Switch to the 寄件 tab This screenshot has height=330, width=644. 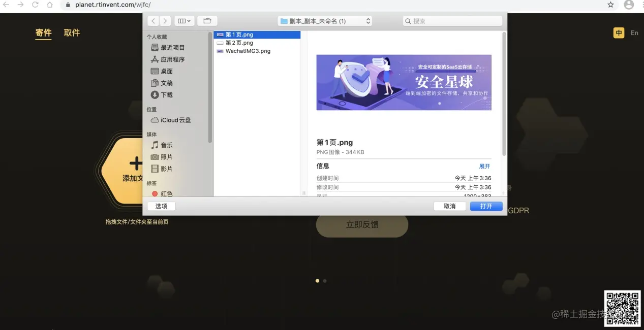[43, 32]
